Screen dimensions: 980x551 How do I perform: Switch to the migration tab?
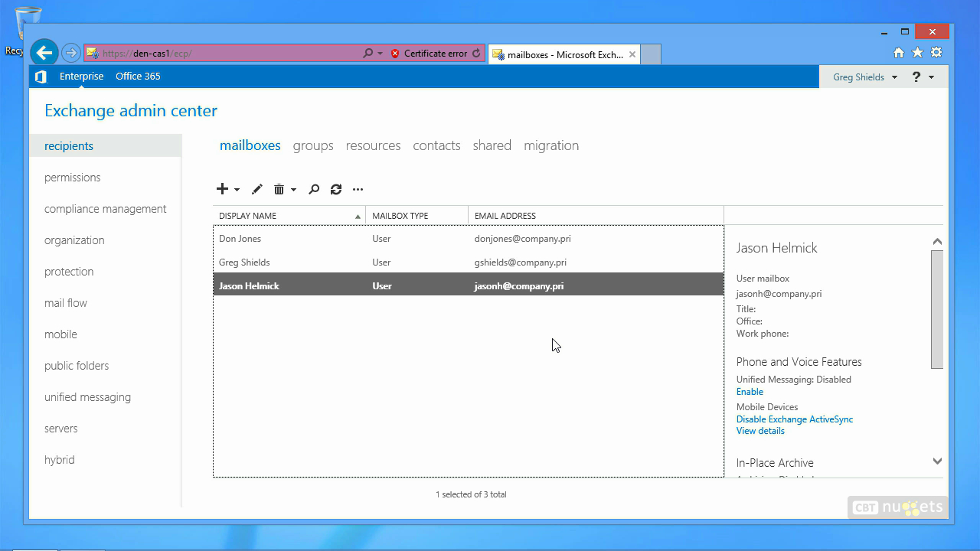tap(550, 145)
